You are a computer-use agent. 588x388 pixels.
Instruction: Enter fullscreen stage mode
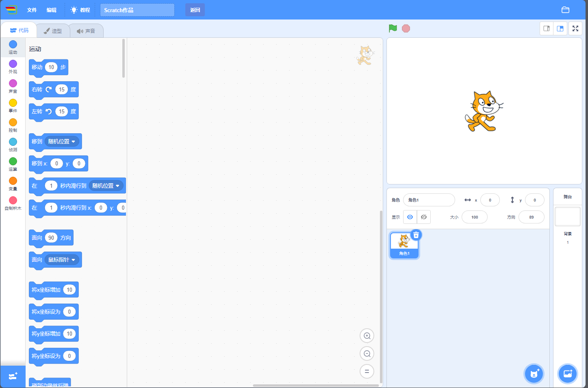click(575, 28)
